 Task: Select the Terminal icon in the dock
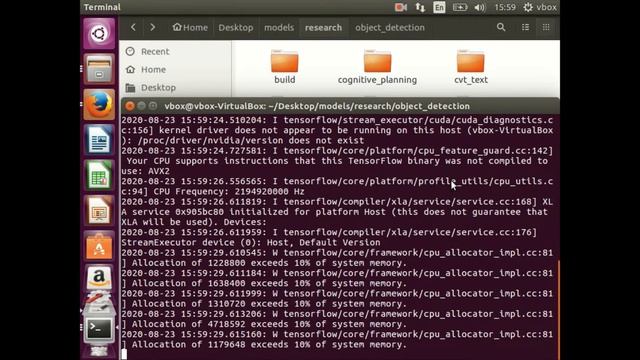[99, 329]
